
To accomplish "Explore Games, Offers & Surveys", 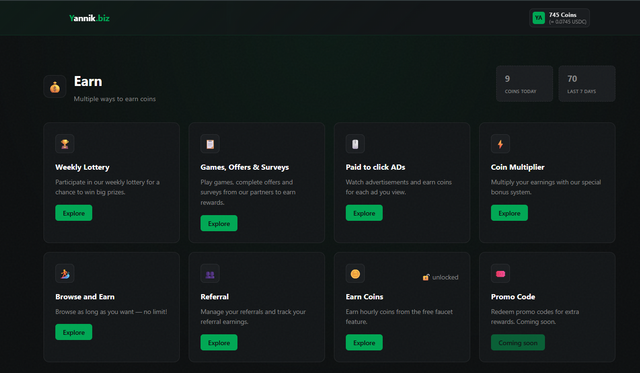I will point(219,223).
